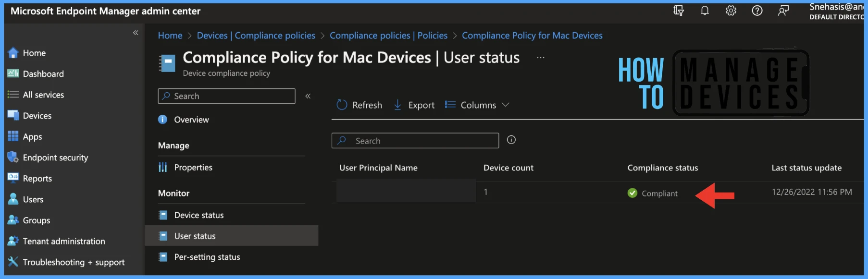Click the Export button label

tap(422, 105)
